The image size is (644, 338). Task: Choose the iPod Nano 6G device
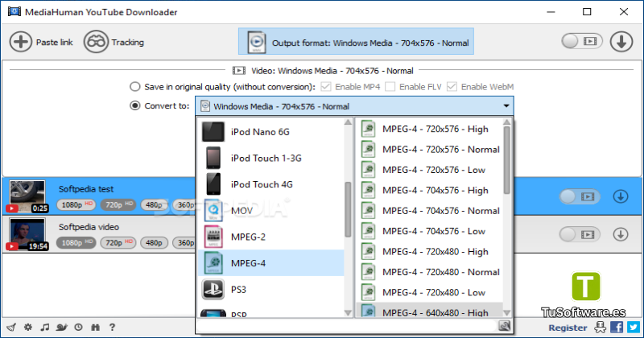pos(271,132)
